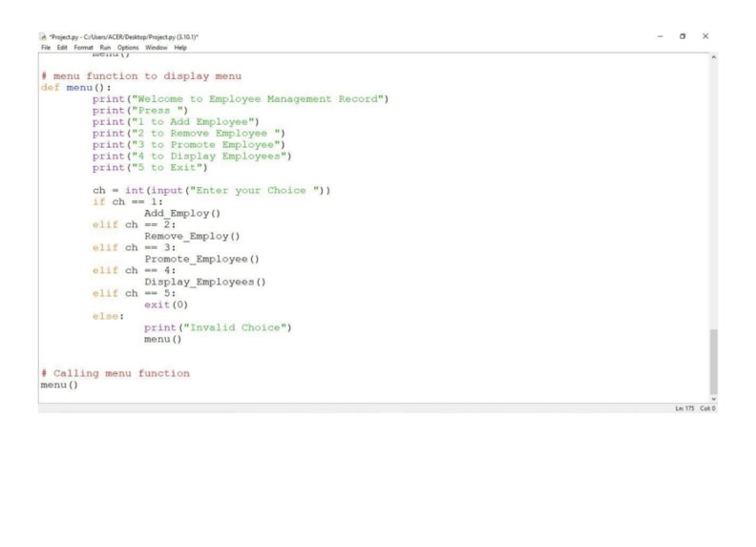Click the 'Enter your Choice' input line
The width and height of the screenshot is (756, 547).
click(212, 191)
